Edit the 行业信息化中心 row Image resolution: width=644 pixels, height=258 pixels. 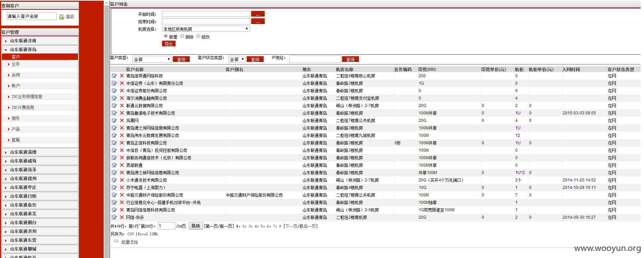coord(114,202)
